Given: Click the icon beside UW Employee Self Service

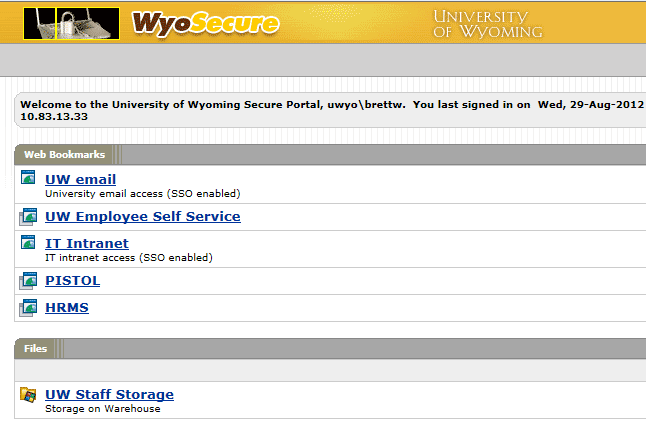Looking at the screenshot, I should pyautogui.click(x=28, y=217).
